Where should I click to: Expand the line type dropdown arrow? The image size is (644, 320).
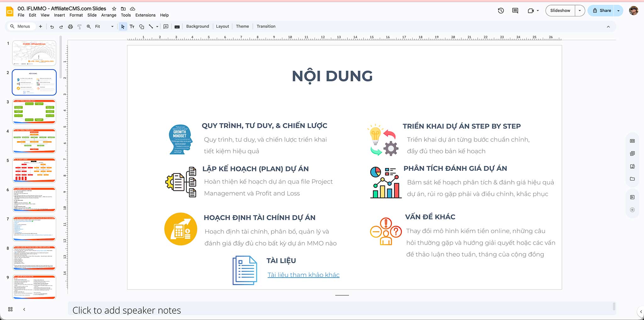pyautogui.click(x=157, y=27)
